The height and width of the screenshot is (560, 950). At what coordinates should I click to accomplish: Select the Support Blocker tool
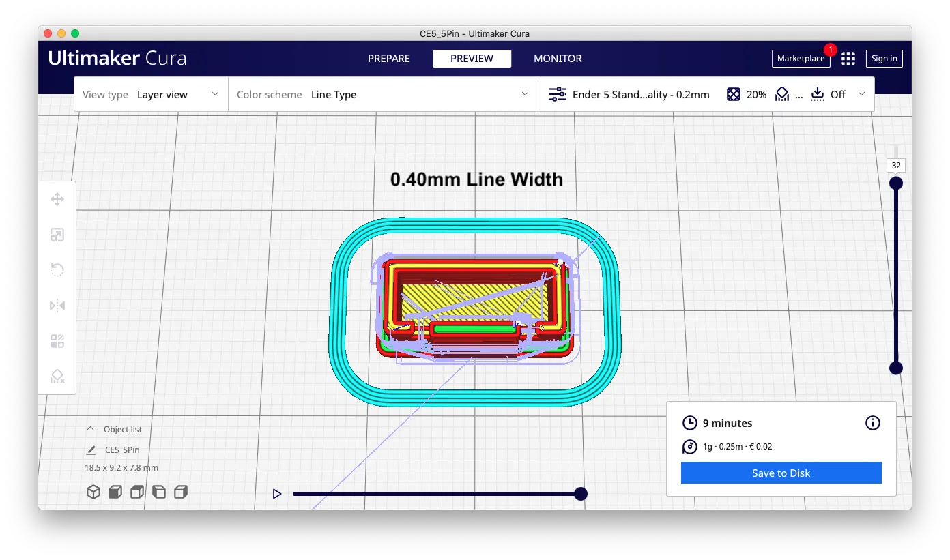(x=57, y=377)
